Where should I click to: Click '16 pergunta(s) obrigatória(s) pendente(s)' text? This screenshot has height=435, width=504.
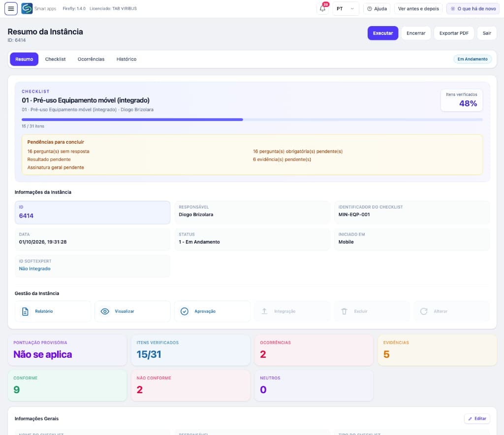pyautogui.click(x=298, y=152)
